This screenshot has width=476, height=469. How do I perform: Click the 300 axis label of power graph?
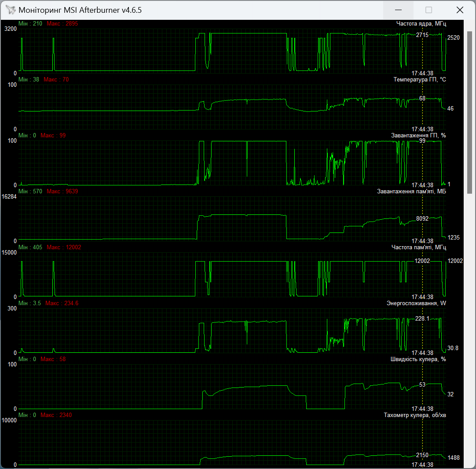12,309
